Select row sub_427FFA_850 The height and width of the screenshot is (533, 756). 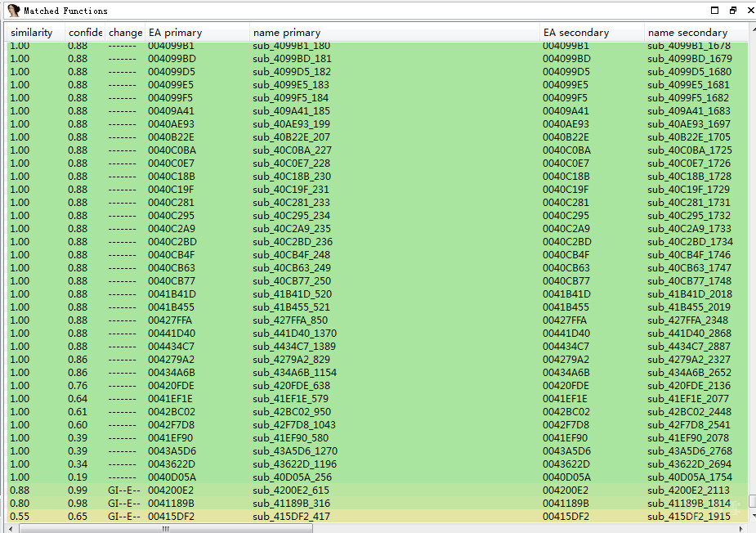[377, 320]
